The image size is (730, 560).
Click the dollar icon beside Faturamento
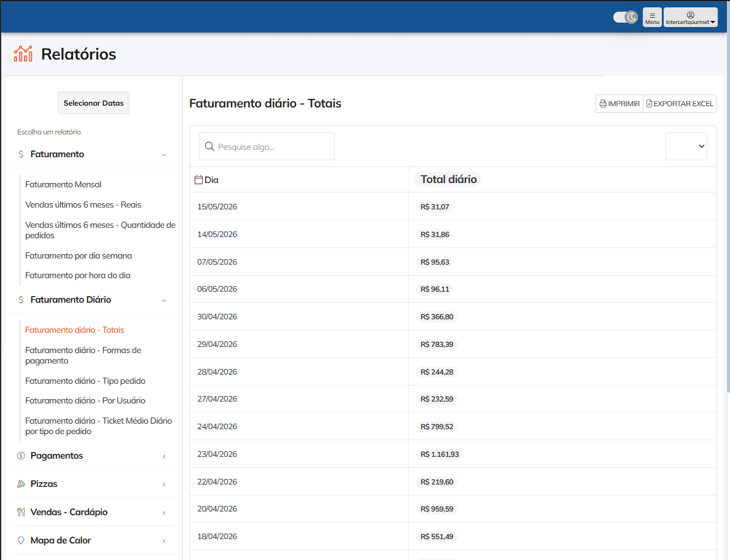click(x=21, y=154)
